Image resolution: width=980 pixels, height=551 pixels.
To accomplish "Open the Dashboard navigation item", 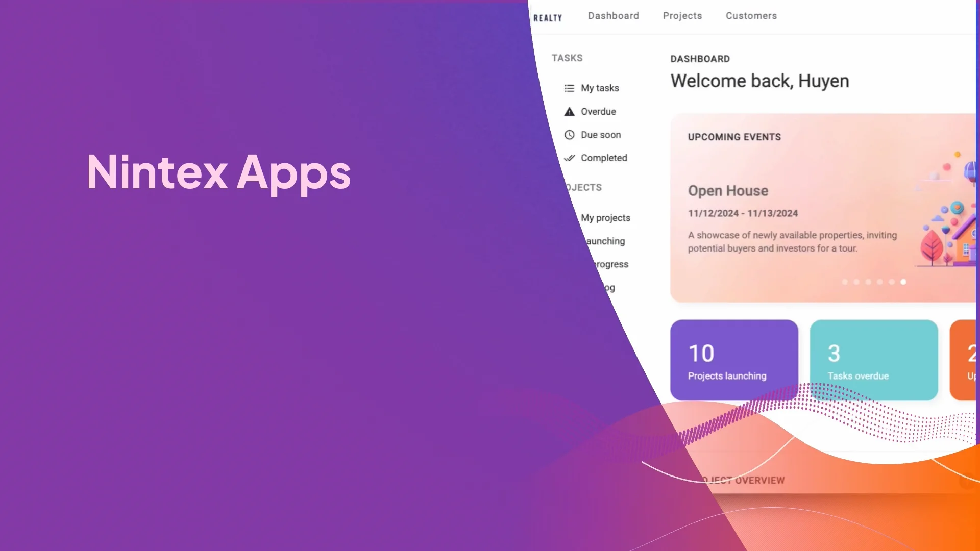I will [614, 16].
